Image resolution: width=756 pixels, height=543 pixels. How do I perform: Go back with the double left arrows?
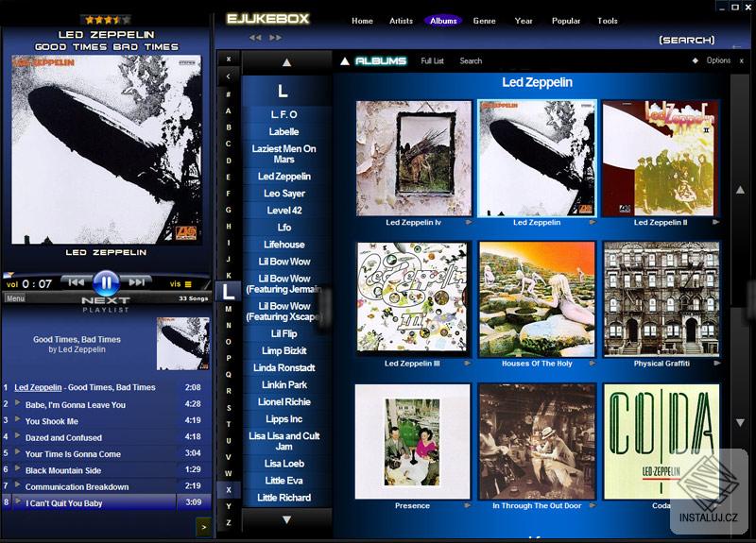pyautogui.click(x=255, y=38)
